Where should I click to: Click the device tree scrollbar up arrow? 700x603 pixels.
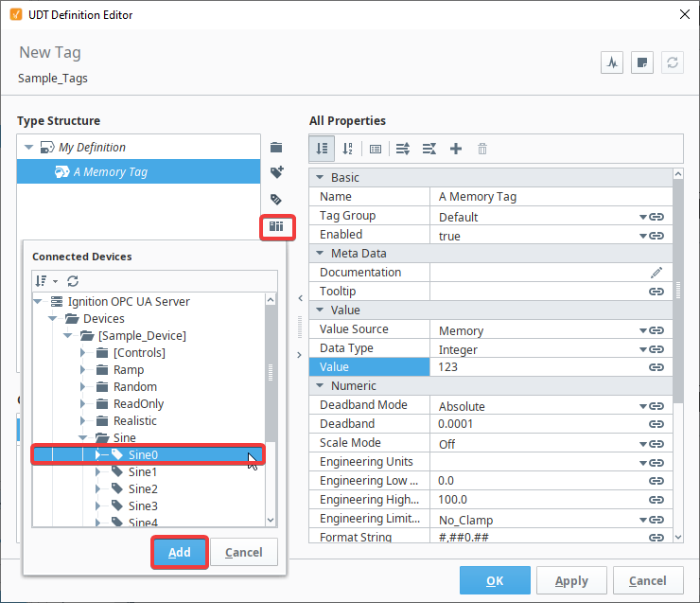[271, 300]
